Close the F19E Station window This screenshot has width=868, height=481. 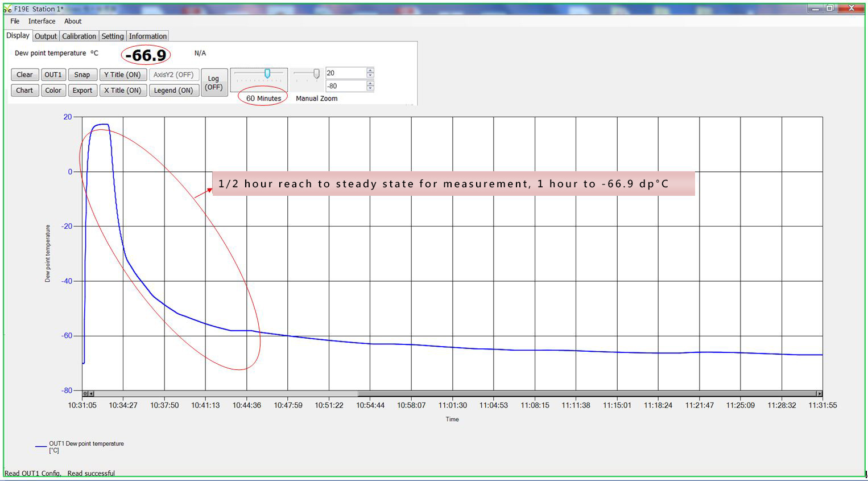pos(852,9)
